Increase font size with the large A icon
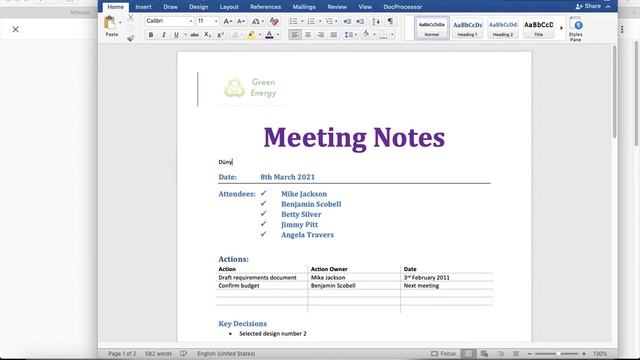The image size is (640, 360). coord(228,21)
